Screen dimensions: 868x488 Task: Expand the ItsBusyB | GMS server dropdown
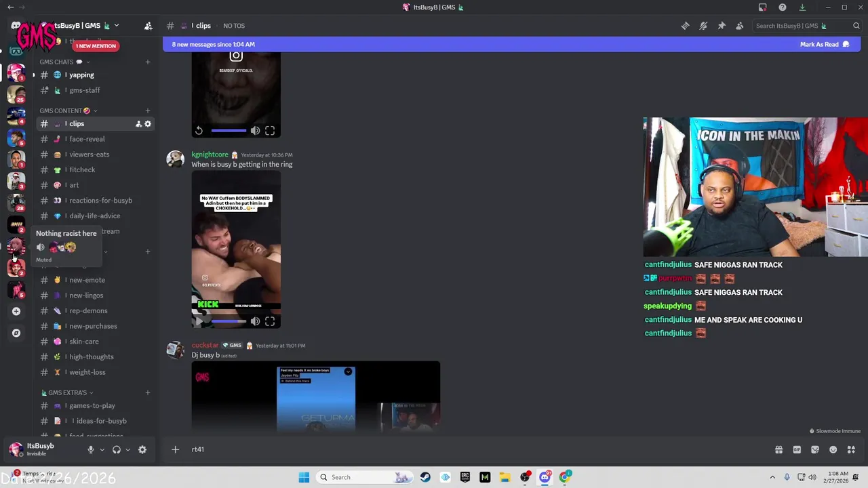tap(117, 26)
